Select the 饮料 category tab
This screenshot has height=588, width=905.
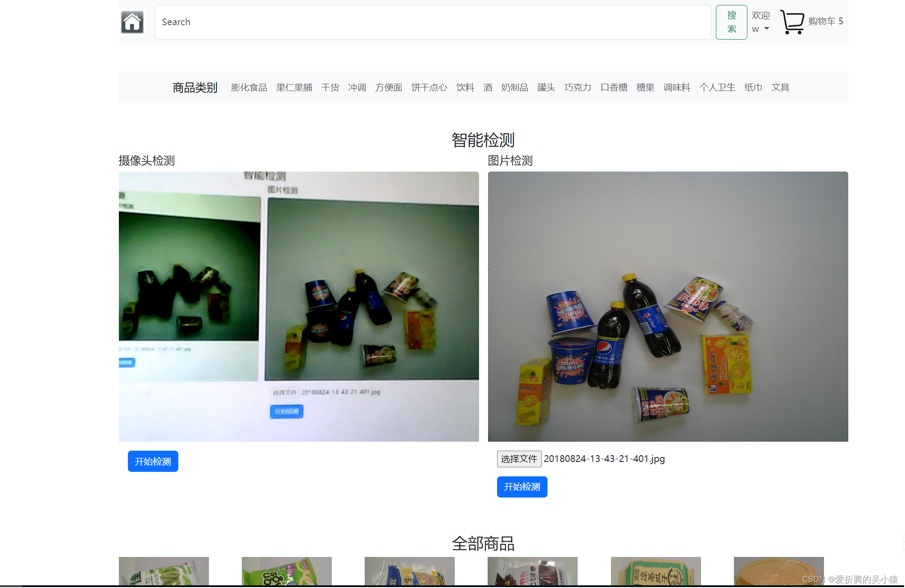click(x=466, y=87)
